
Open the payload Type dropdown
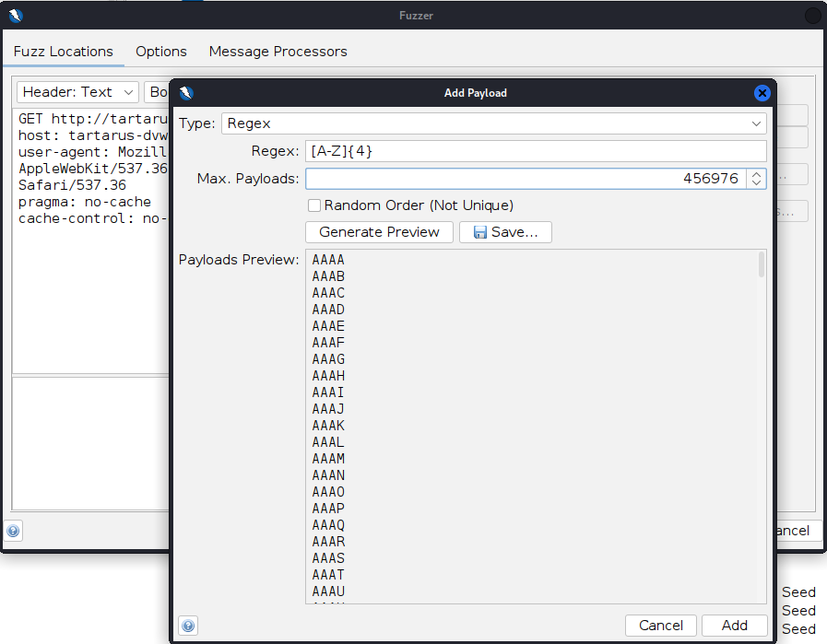[x=493, y=123]
